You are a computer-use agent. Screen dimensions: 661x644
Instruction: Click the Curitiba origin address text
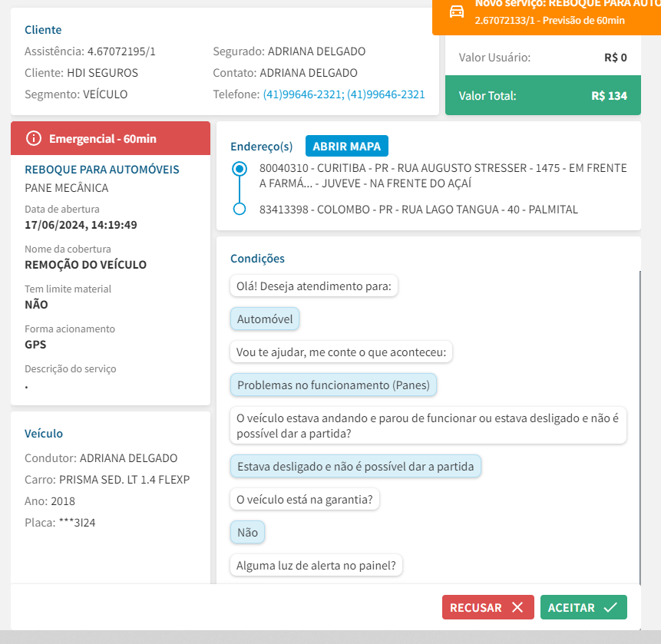(443, 176)
